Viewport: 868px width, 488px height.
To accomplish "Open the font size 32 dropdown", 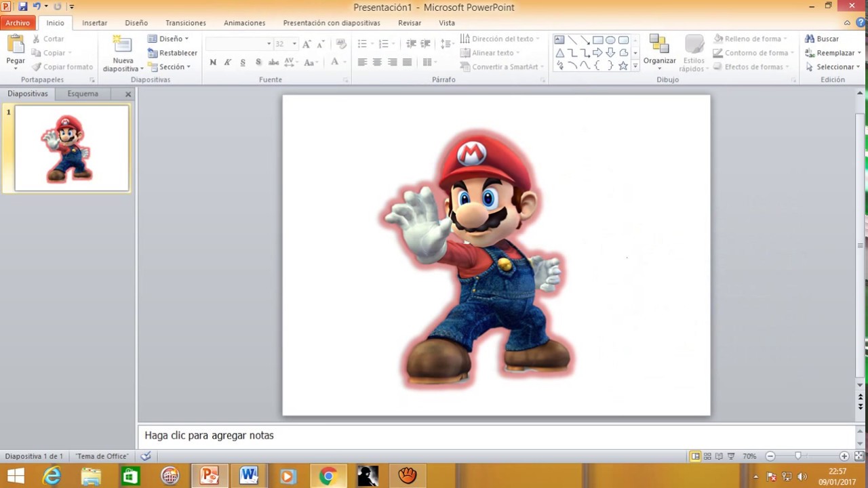I will [294, 44].
